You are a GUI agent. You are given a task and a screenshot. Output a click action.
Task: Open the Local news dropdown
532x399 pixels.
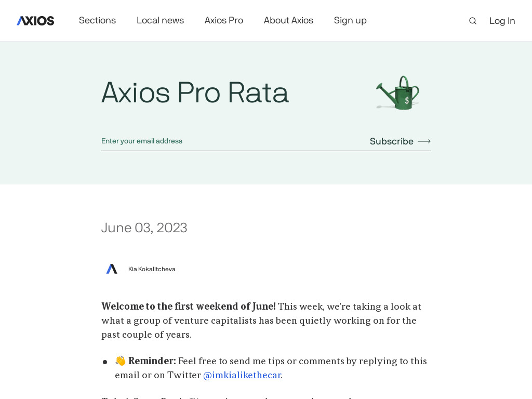click(160, 20)
